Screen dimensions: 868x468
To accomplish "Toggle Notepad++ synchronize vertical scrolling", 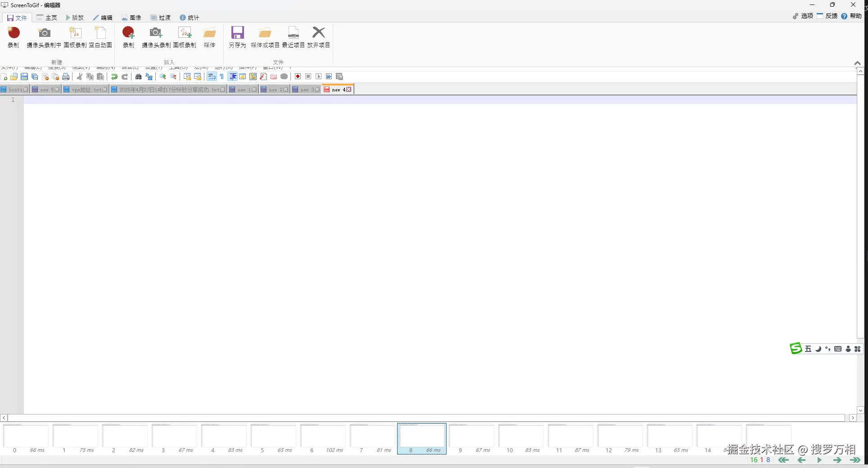I will 187,76.
